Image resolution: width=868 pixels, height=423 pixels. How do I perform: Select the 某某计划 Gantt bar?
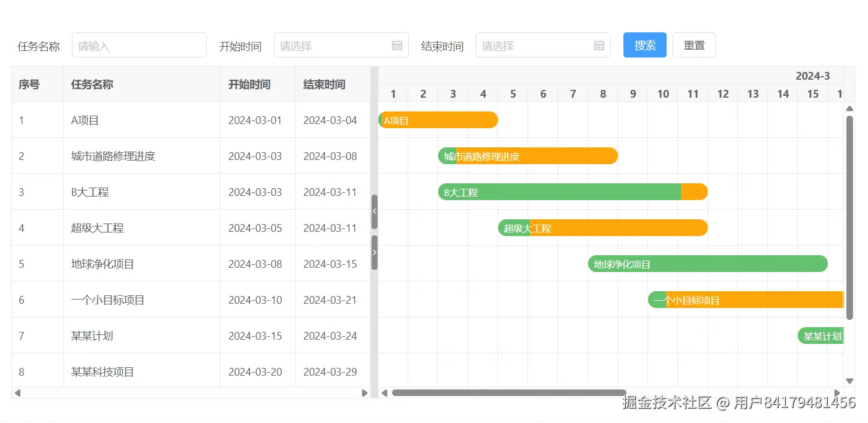click(x=821, y=336)
